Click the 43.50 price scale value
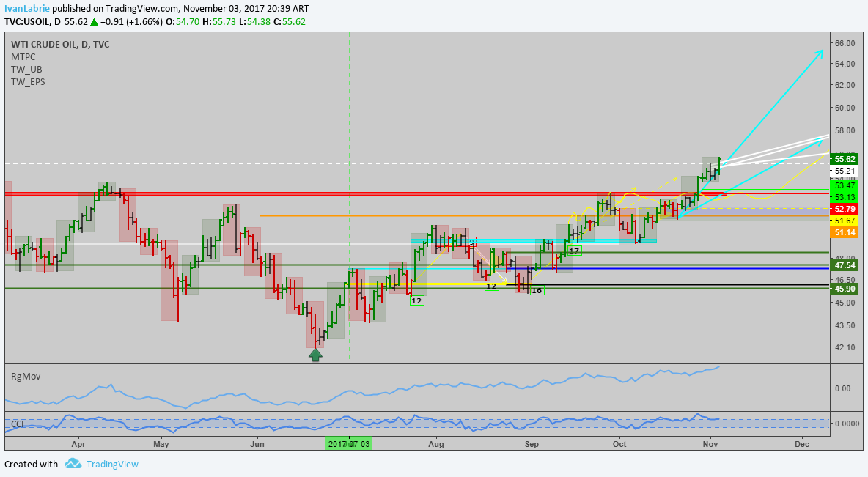868x477 pixels. click(845, 325)
